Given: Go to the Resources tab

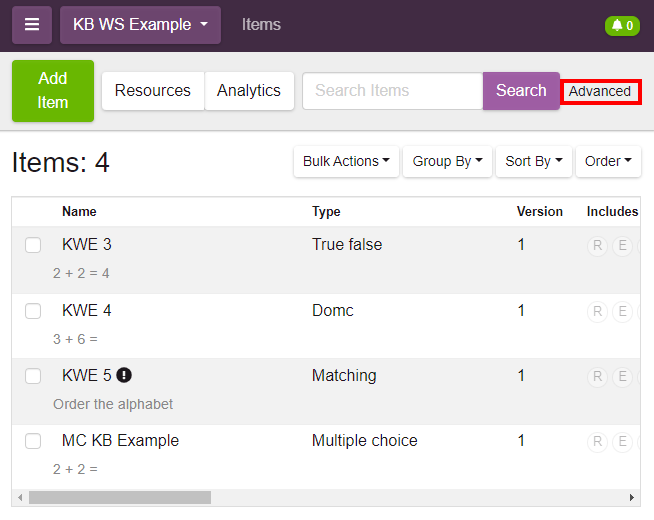Looking at the screenshot, I should click(x=153, y=91).
